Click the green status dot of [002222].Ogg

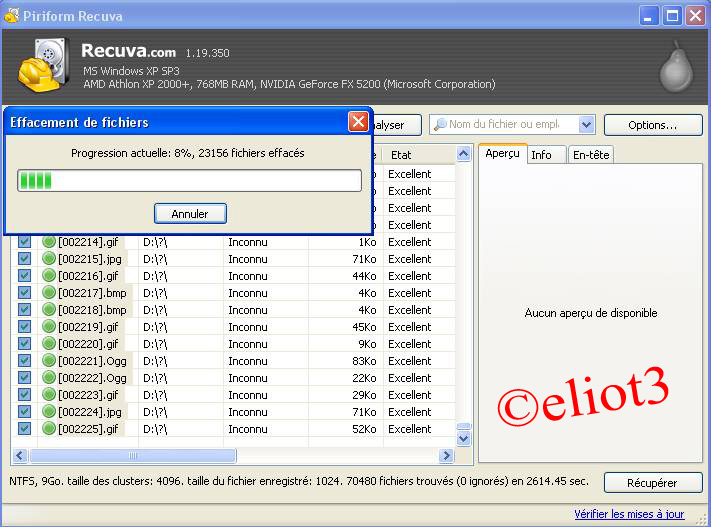pos(49,378)
